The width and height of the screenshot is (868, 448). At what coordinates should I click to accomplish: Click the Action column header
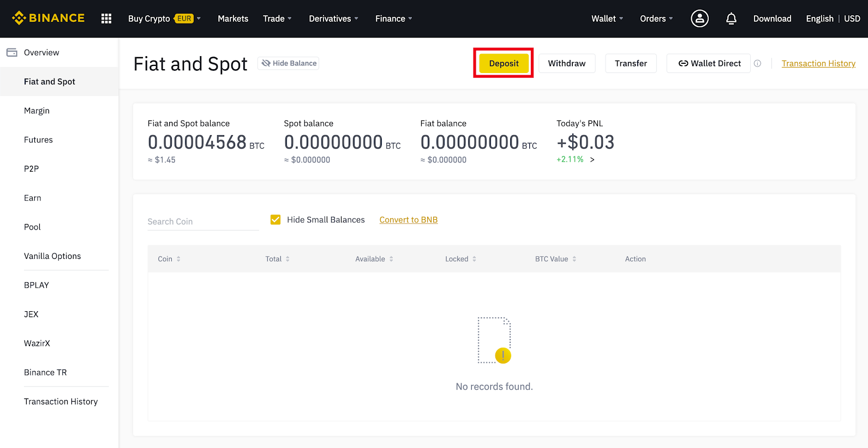pos(635,259)
